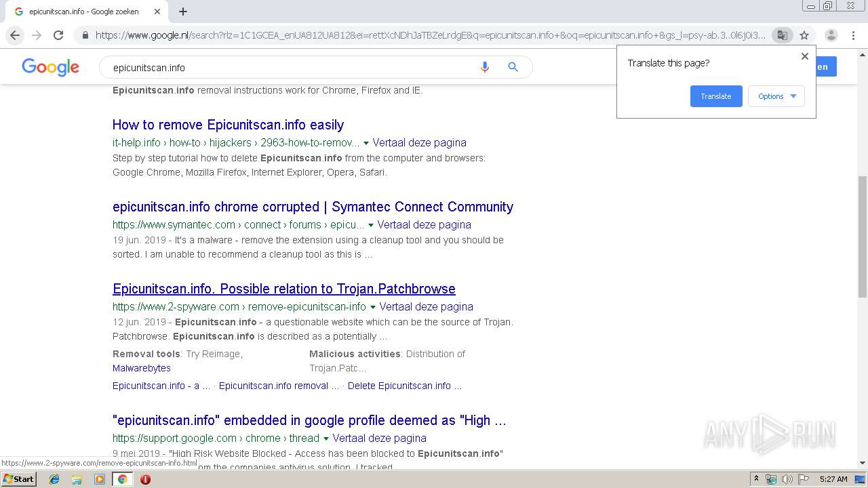Open 'Epicunitscan.info - a ...' sitelink
Screen dimensions: 868x488
point(161,386)
